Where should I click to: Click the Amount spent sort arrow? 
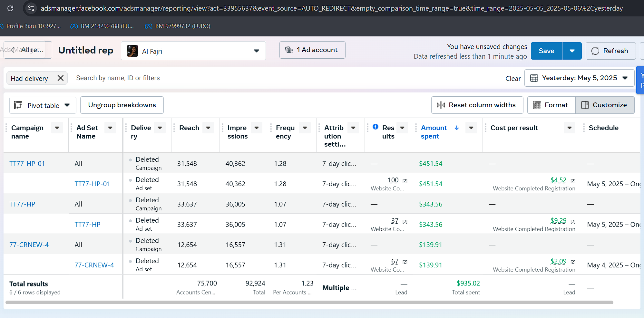click(x=457, y=128)
